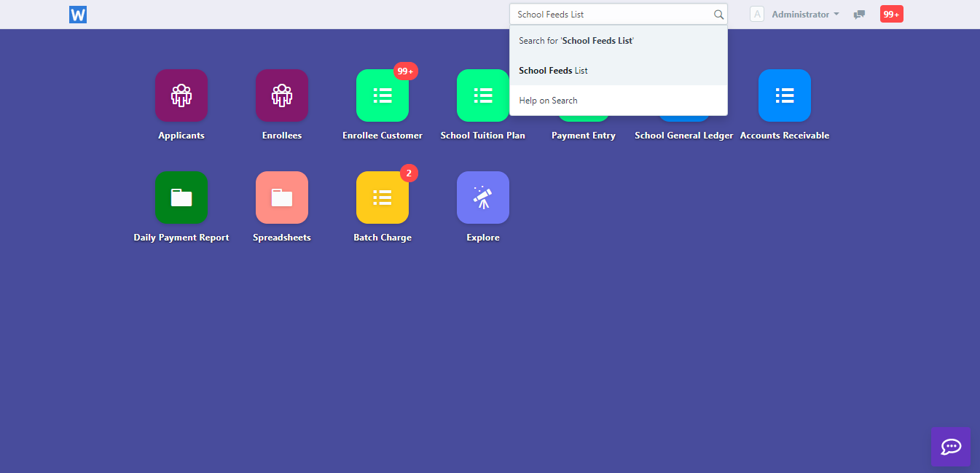This screenshot has height=473, width=980.
Task: Click the Explore label
Action: [483, 238]
